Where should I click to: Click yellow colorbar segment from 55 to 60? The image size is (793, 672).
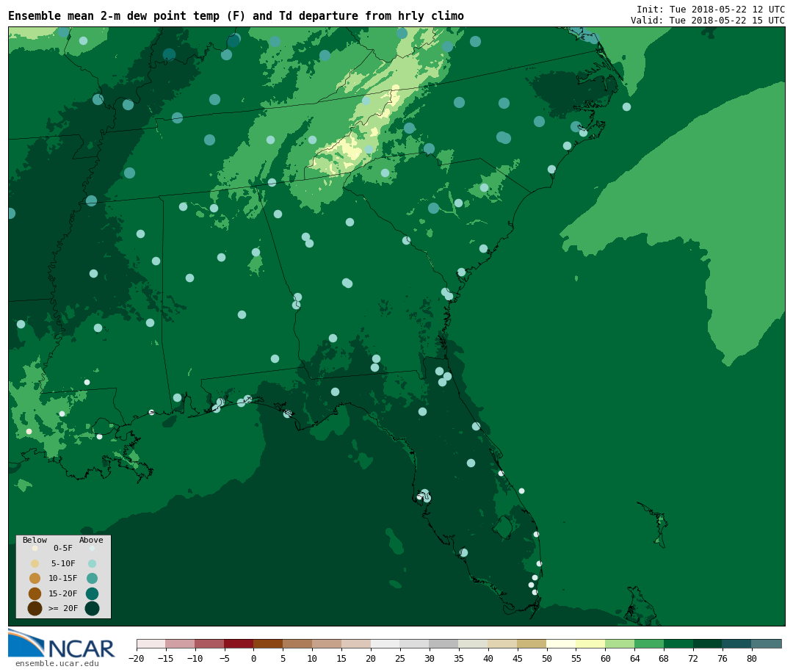coord(590,643)
